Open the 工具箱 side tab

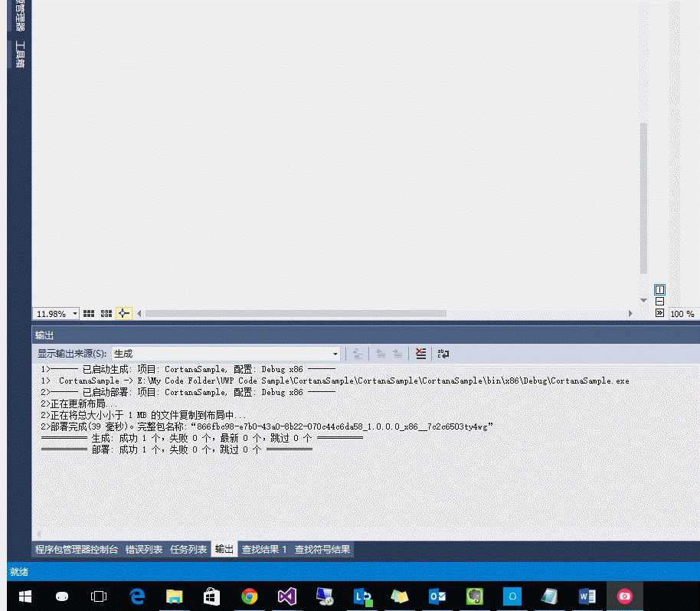click(x=20, y=54)
